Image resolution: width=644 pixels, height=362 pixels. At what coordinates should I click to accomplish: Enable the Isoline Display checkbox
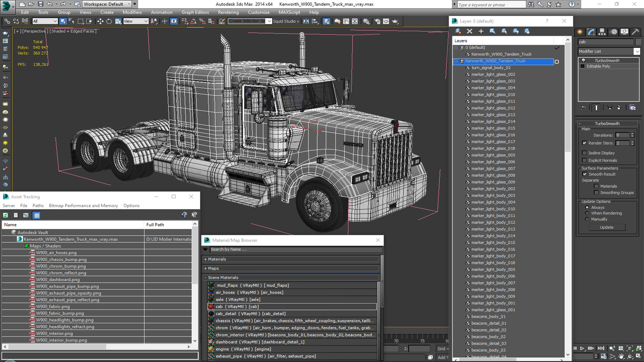click(x=584, y=153)
